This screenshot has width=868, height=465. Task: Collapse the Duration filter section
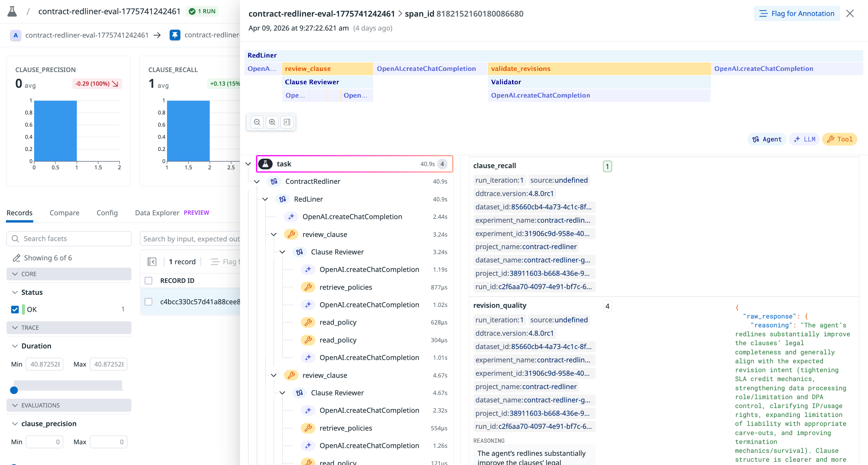(x=15, y=346)
